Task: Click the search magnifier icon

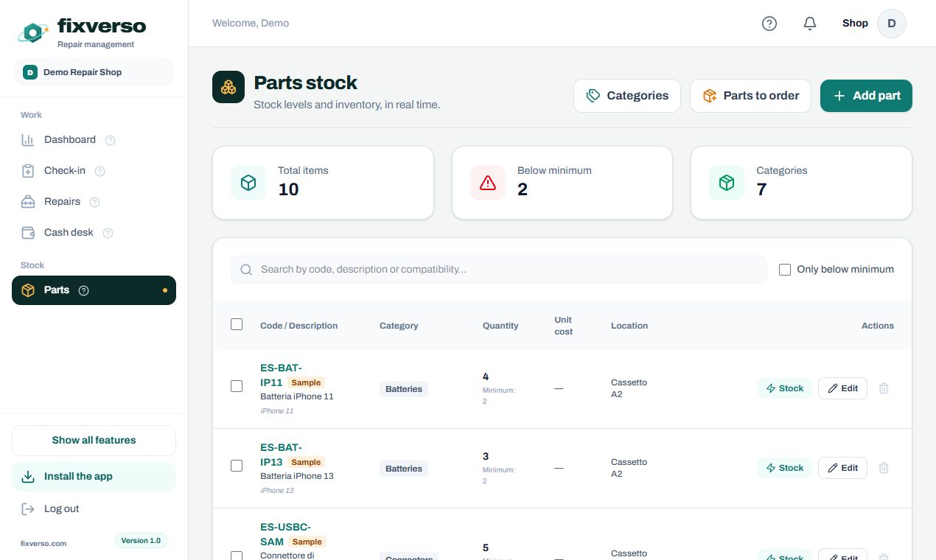Action: tap(247, 270)
